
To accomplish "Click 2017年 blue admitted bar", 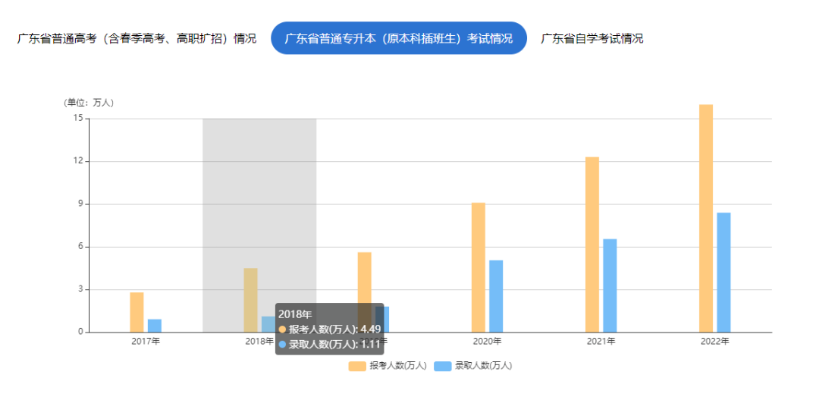I will tap(154, 325).
